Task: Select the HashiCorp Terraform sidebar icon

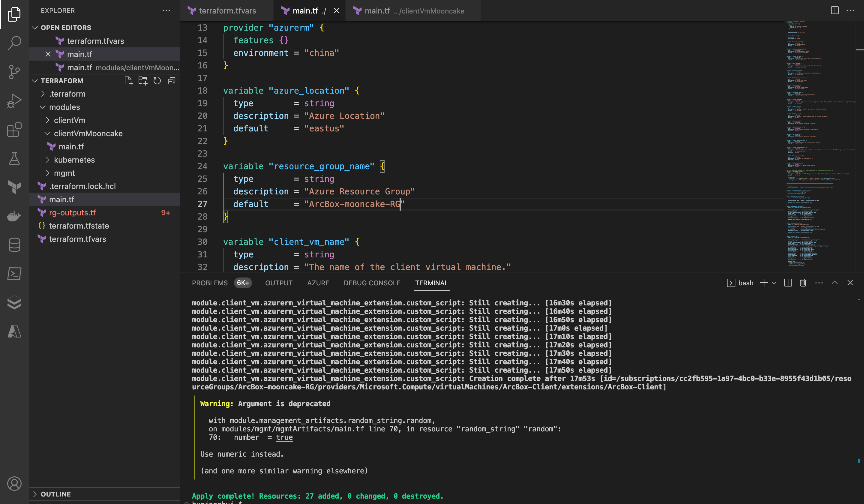Action: click(14, 187)
